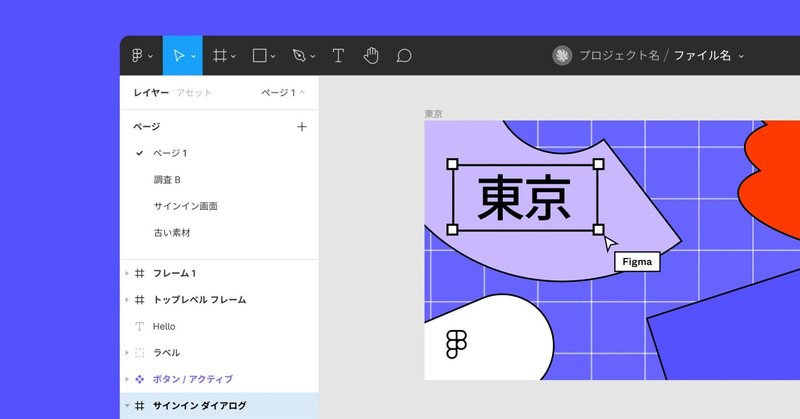
Task: Select the Hand tool
Action: [x=371, y=55]
